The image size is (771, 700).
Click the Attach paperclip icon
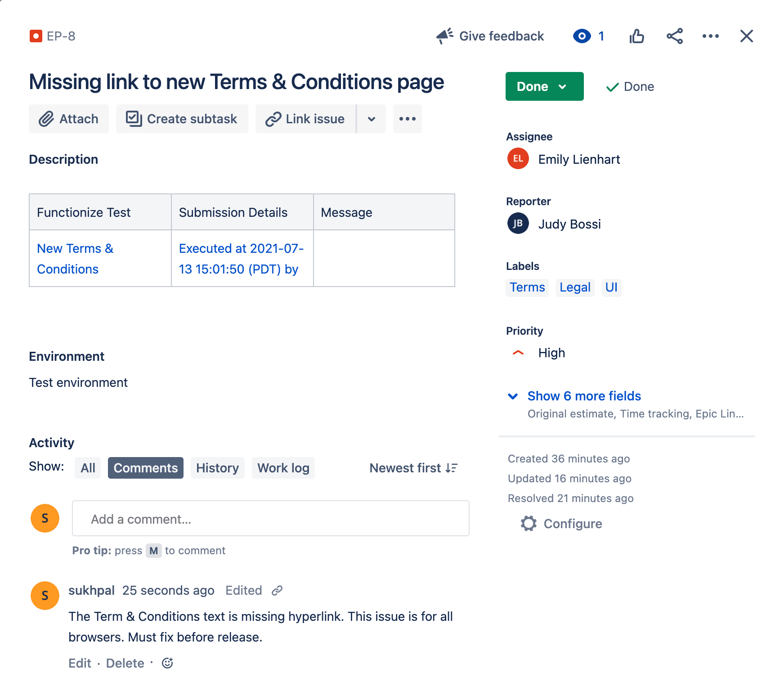[46, 119]
